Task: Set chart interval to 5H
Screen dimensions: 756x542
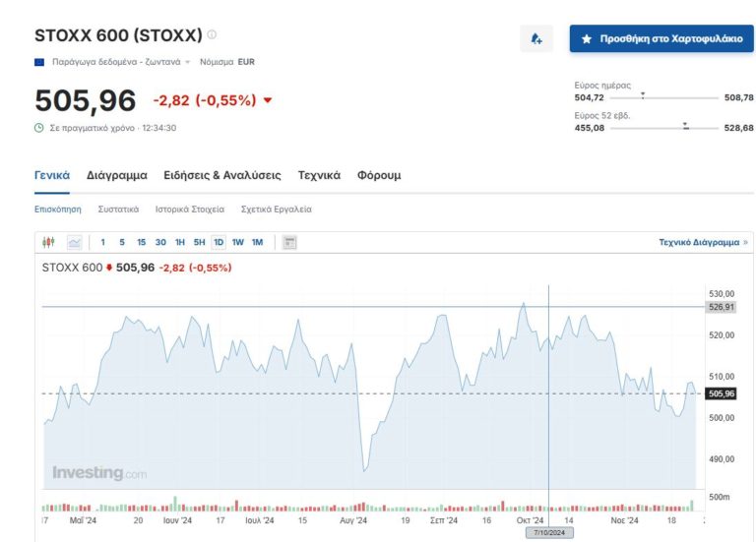Action: pyautogui.click(x=199, y=242)
